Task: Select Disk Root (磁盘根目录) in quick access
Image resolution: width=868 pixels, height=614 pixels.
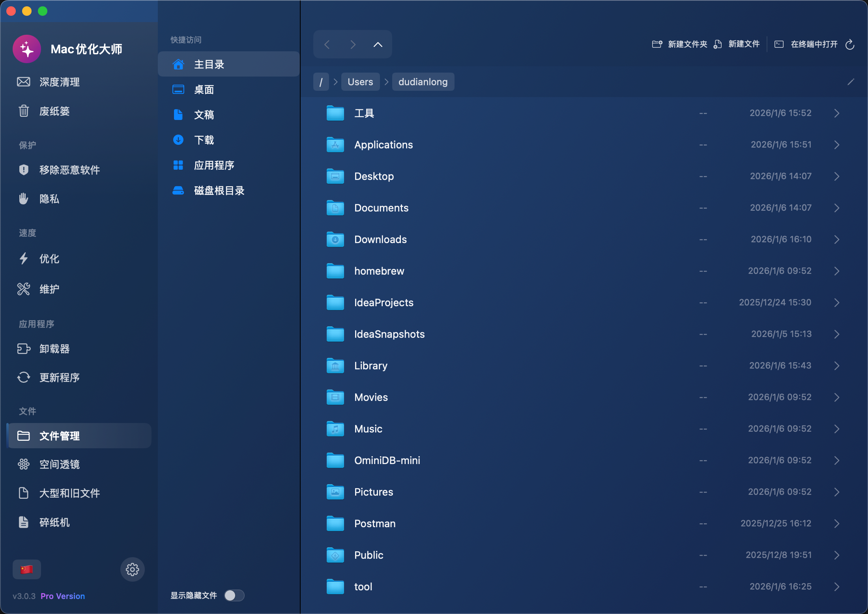Action: pos(219,191)
